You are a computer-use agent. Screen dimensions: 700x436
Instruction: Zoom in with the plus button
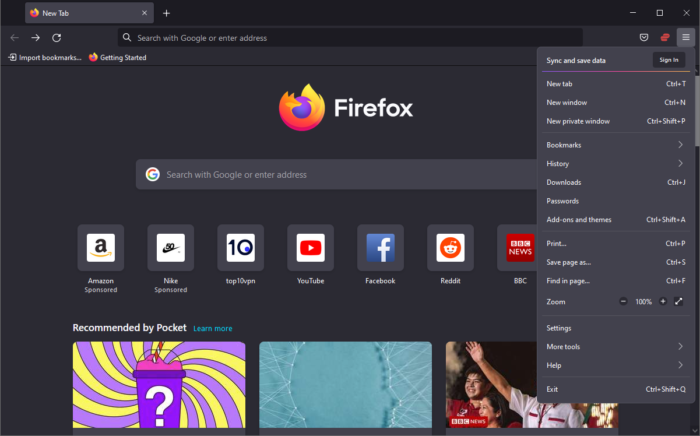coord(663,302)
